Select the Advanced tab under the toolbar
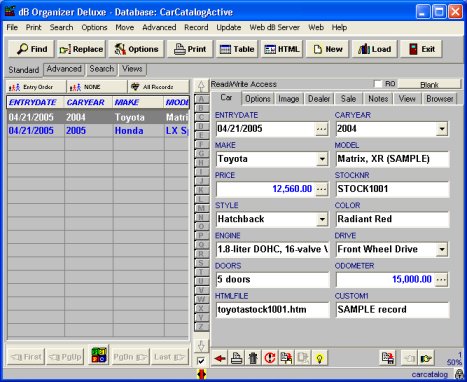Screen dimensions: 467x382 pyautogui.click(x=64, y=69)
